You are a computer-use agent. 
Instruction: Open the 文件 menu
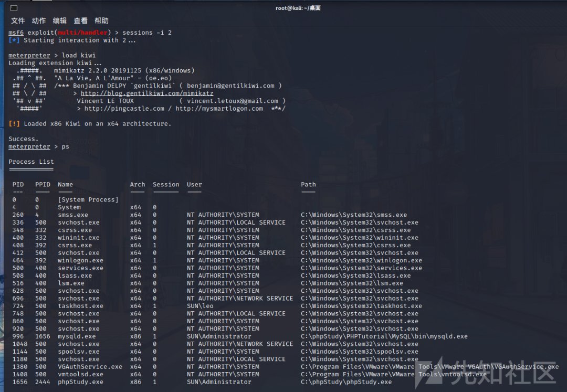pyautogui.click(x=18, y=20)
